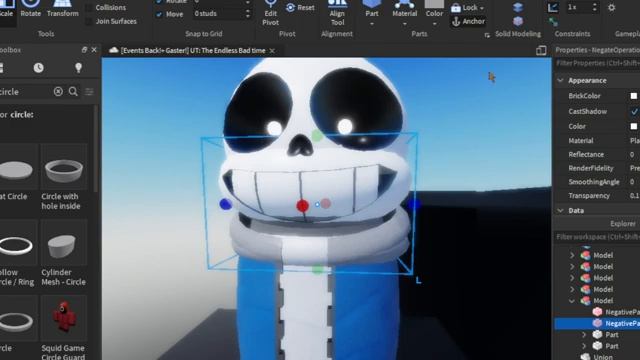Switch to the Endless Bad time document tab

pos(193,51)
